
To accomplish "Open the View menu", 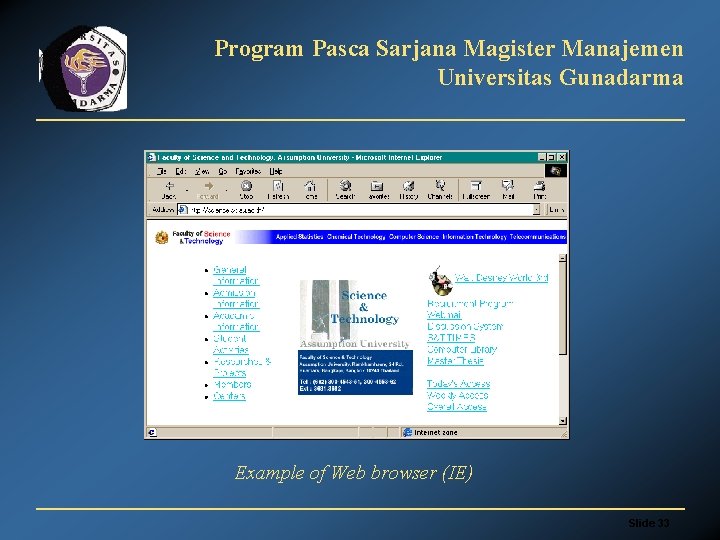I will tap(202, 171).
